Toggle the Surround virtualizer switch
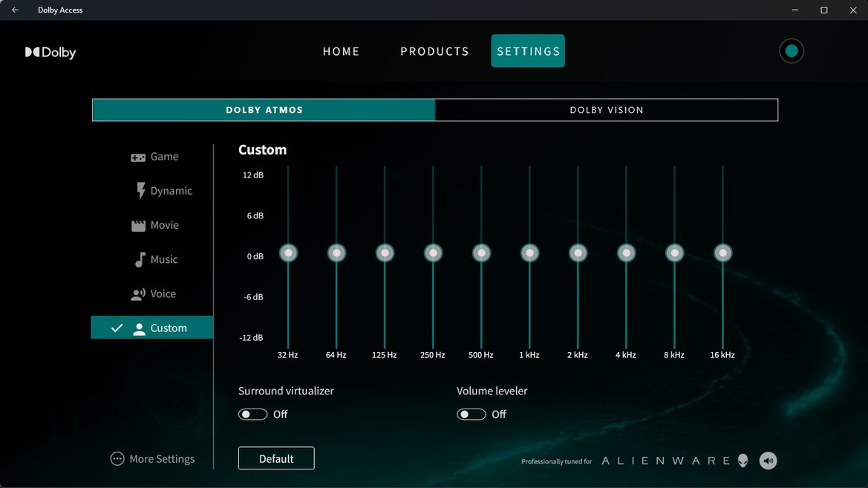The width and height of the screenshot is (868, 488). [x=252, y=414]
